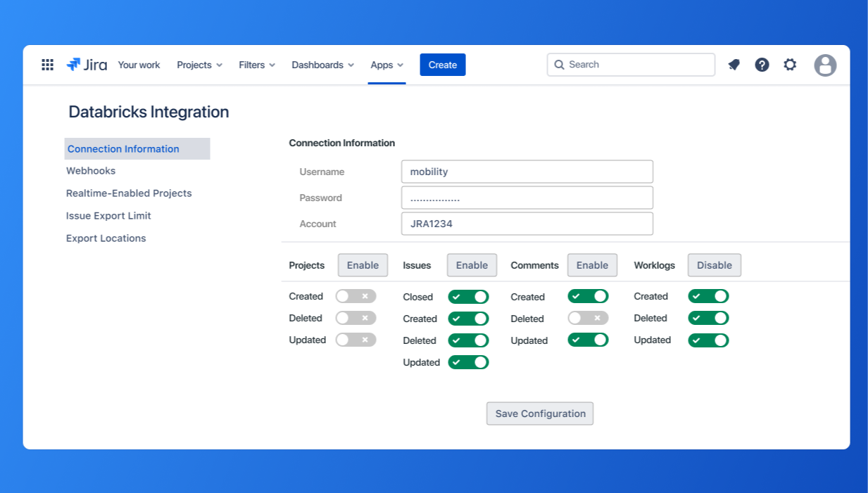This screenshot has height=493, width=868.
Task: Open the app switcher grid icon
Action: (48, 65)
